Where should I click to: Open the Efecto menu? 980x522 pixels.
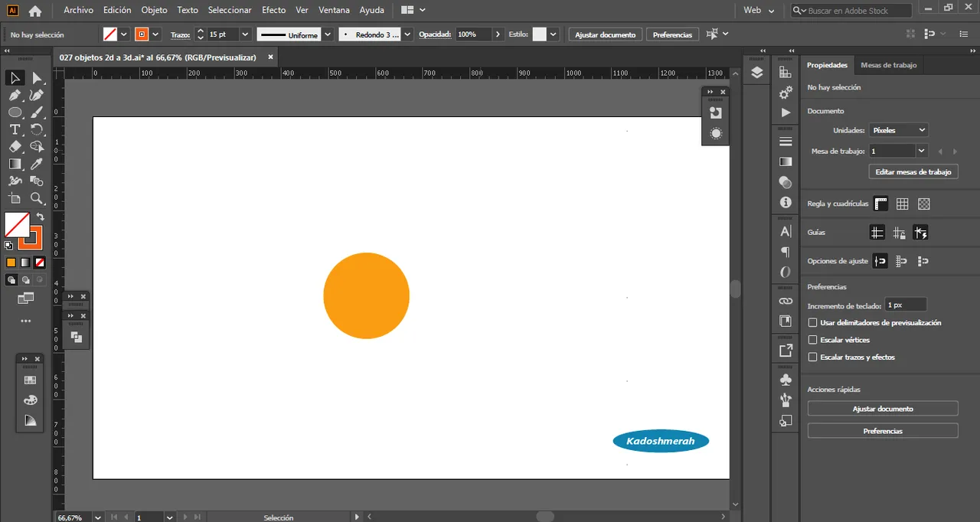click(x=273, y=11)
